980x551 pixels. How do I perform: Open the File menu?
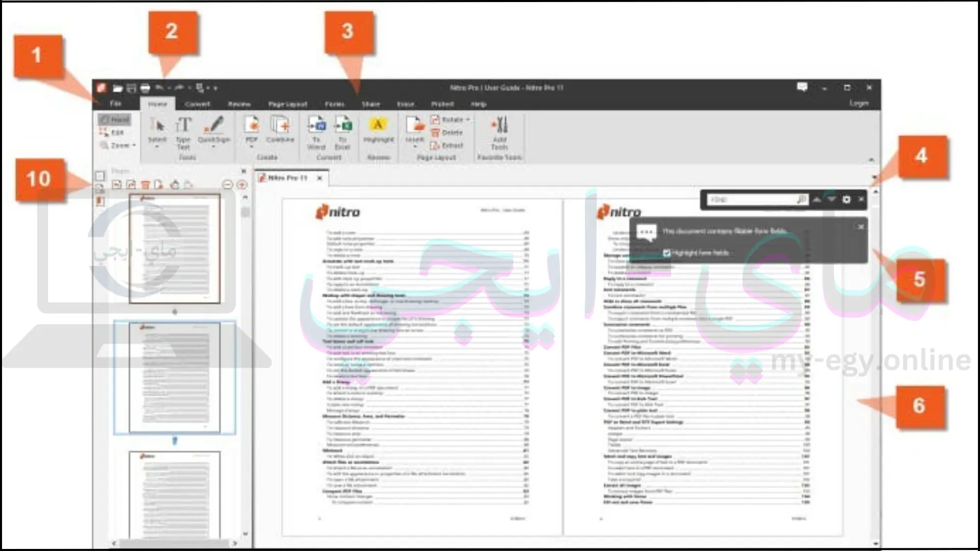[116, 104]
